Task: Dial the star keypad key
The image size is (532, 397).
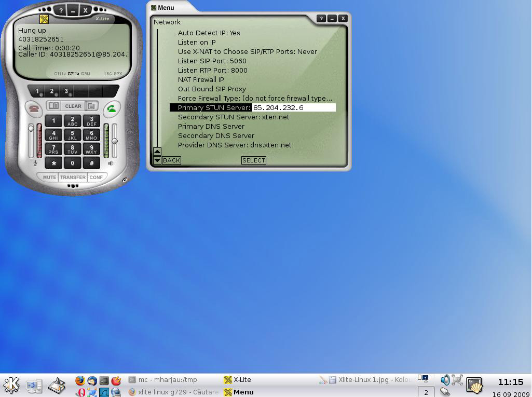Action: point(53,163)
